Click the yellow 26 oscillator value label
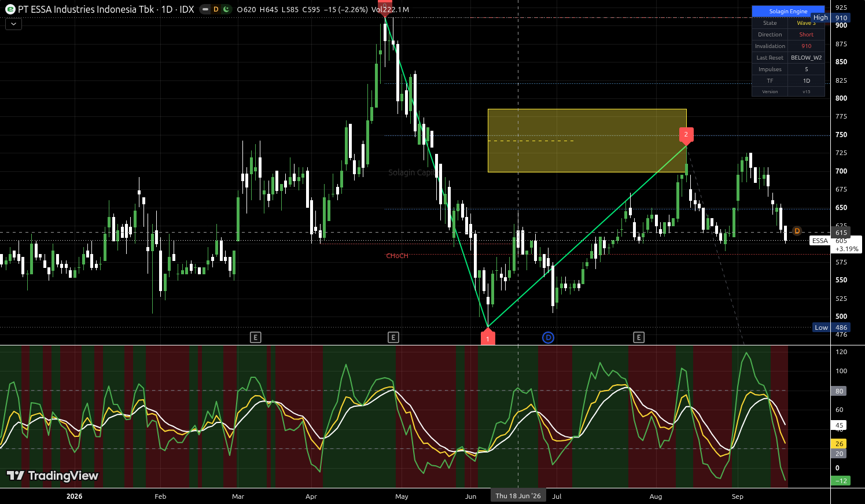This screenshot has height=504, width=865. 839,444
